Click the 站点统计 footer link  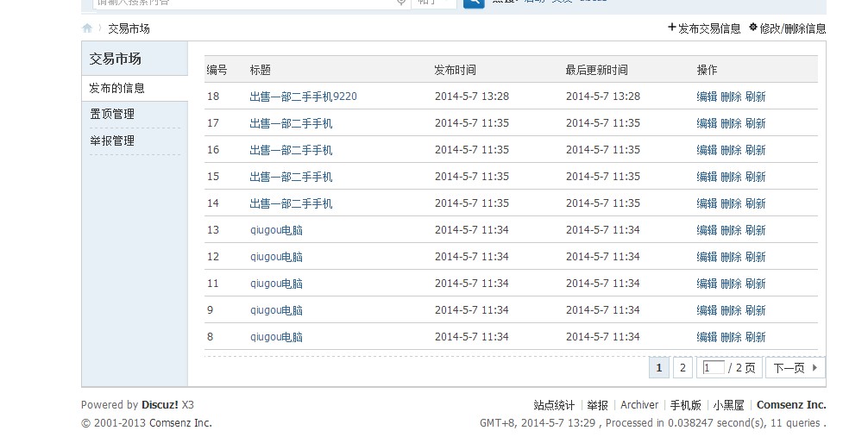[554, 405]
